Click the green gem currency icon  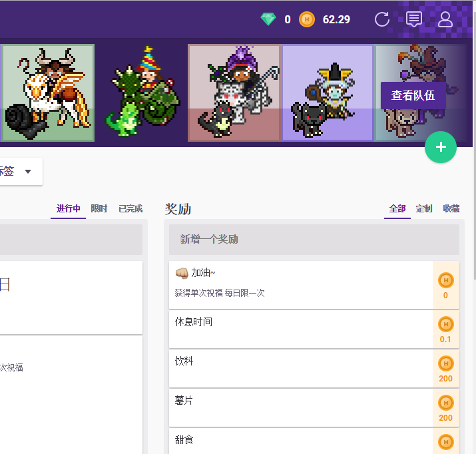pyautogui.click(x=268, y=19)
